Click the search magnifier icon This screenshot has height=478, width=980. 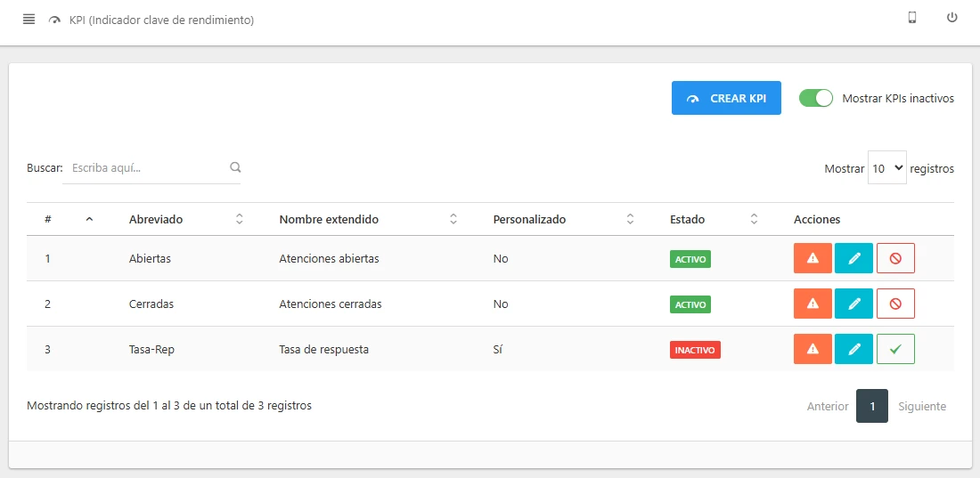click(x=235, y=167)
